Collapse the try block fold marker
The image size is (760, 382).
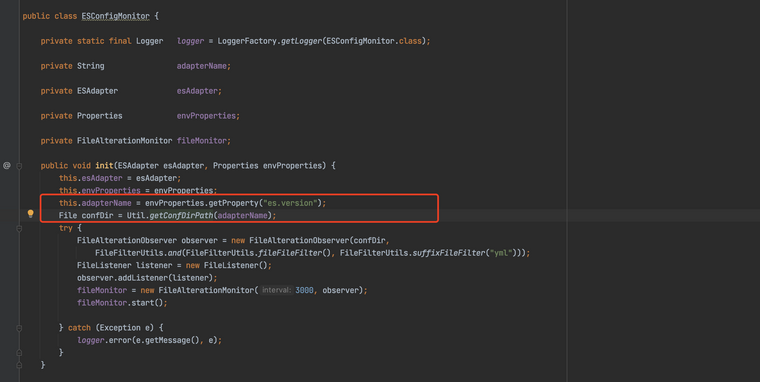point(19,228)
